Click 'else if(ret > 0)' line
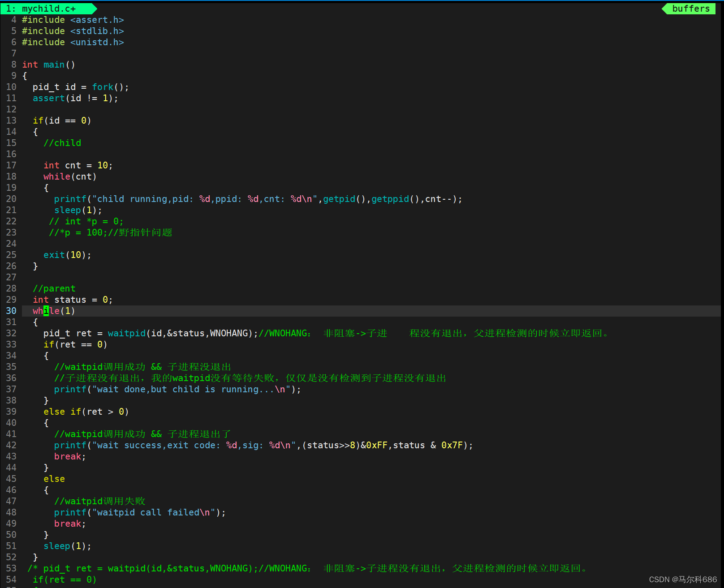 click(86, 412)
